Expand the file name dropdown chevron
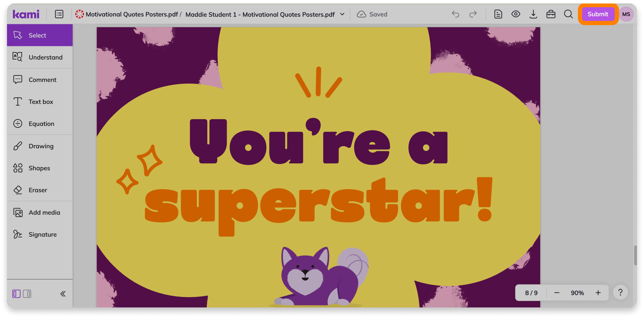The height and width of the screenshot is (318, 644). [342, 14]
